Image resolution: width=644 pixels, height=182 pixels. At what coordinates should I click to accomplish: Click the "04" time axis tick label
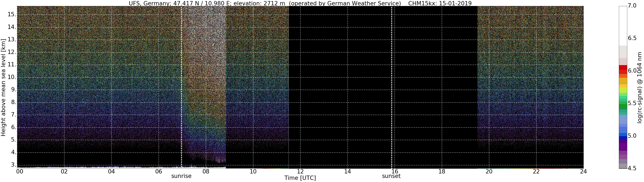[x=111, y=171]
